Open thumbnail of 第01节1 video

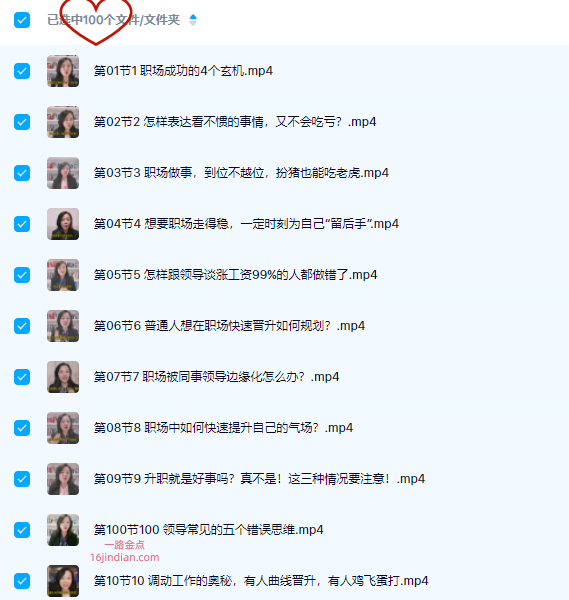(x=63, y=71)
